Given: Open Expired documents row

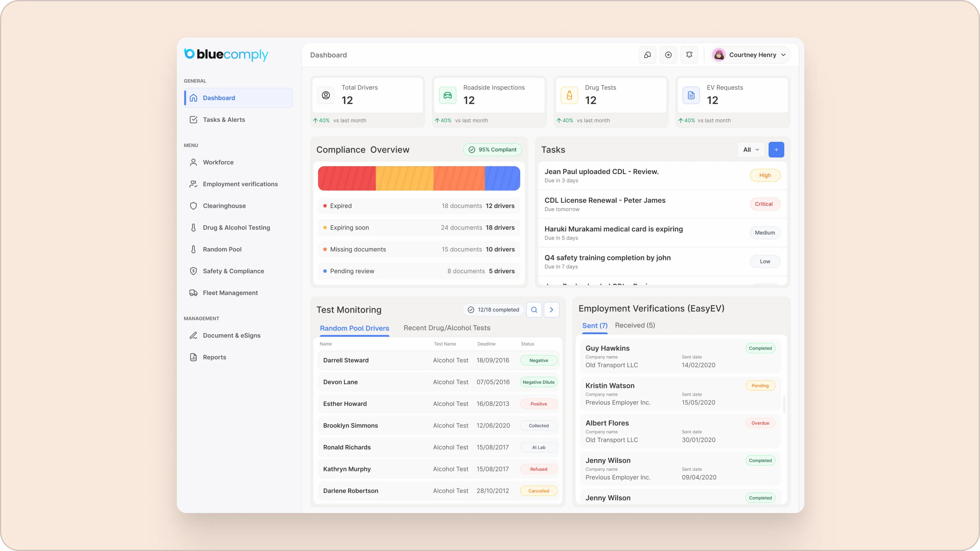Looking at the screenshot, I should pyautogui.click(x=419, y=206).
